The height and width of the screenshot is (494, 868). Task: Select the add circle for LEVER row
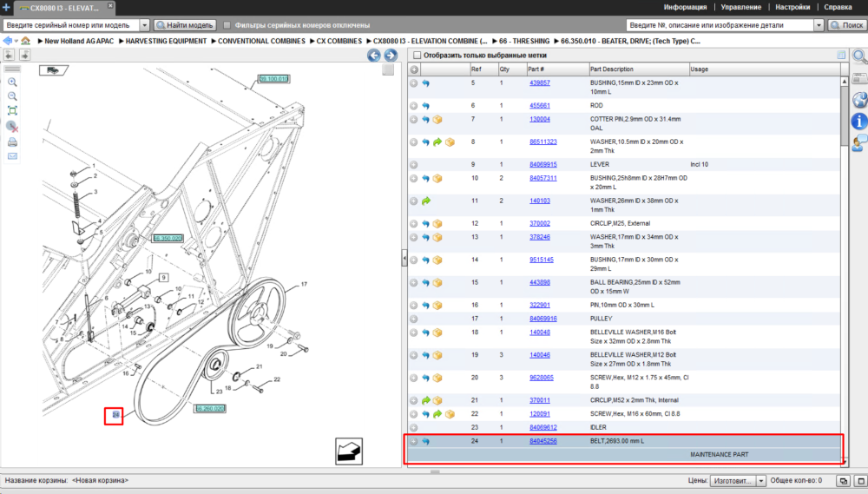point(413,165)
